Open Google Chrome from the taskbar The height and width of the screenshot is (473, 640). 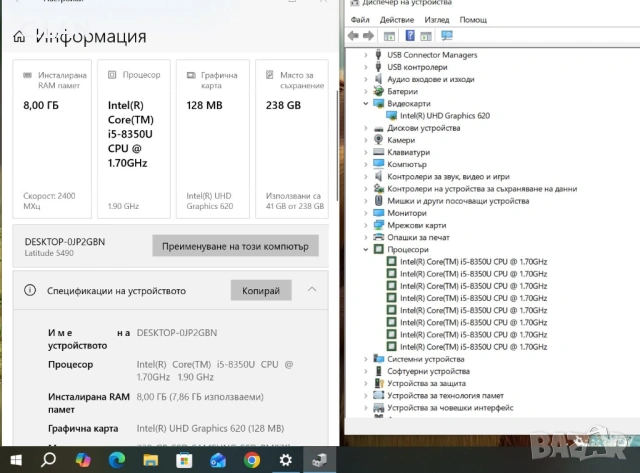pyautogui.click(x=252, y=460)
